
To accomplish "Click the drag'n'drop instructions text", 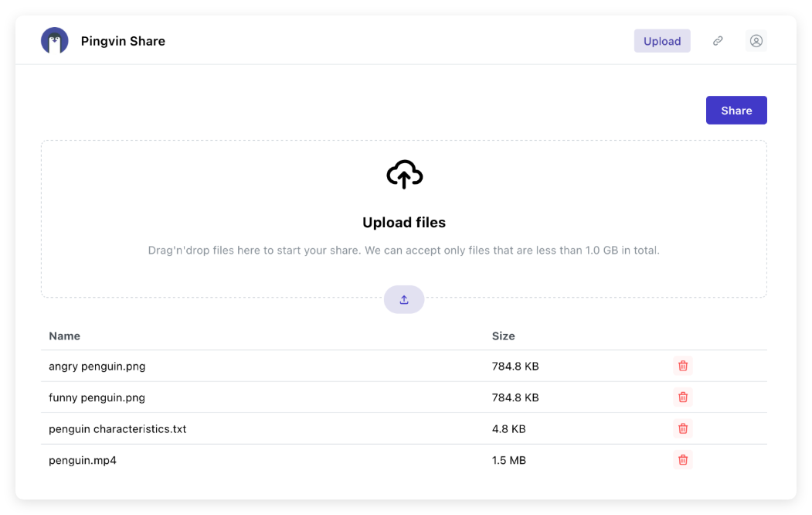I will pos(404,251).
